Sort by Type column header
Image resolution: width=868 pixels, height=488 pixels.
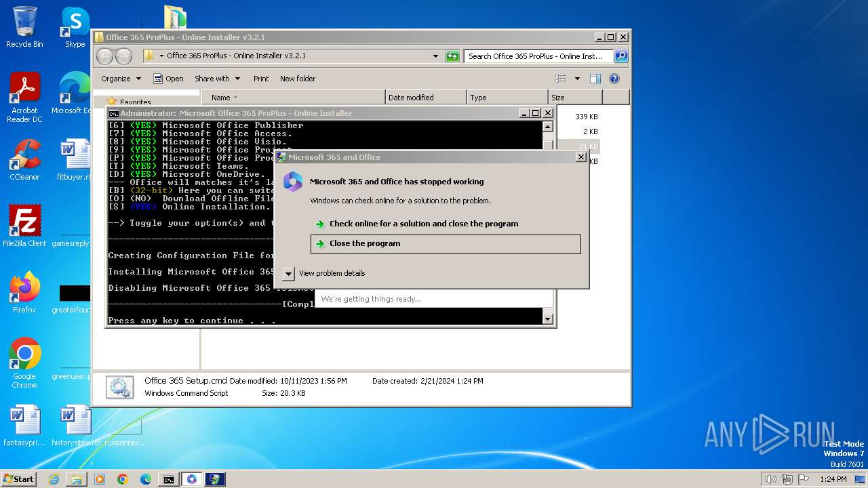tap(507, 98)
